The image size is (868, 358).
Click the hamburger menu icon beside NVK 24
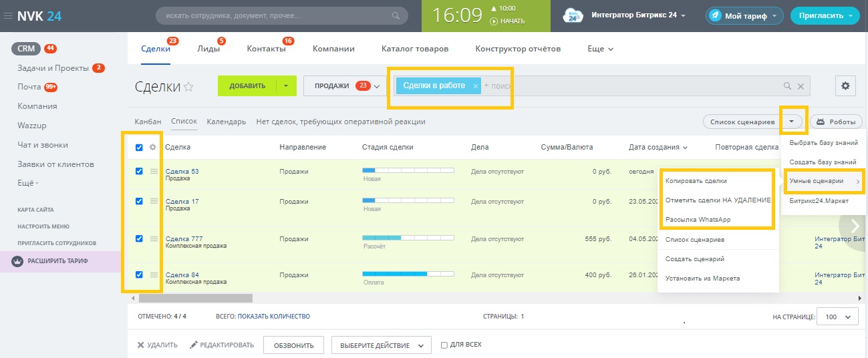coord(8,16)
